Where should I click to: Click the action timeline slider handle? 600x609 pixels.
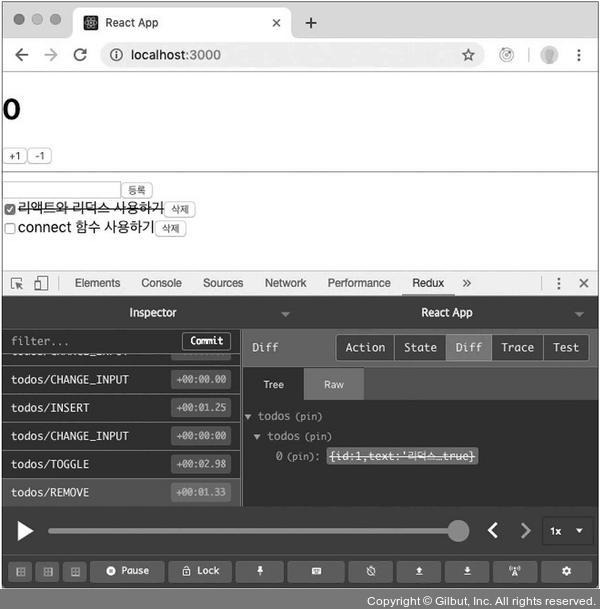pos(458,531)
